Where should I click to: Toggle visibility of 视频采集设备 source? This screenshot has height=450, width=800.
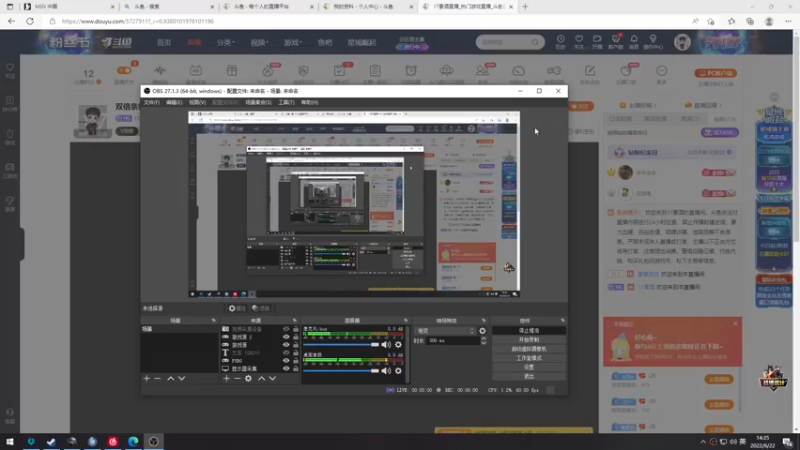pyautogui.click(x=286, y=329)
